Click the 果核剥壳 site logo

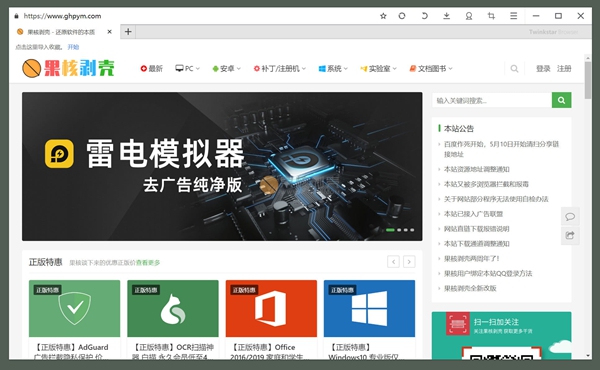click(x=68, y=68)
